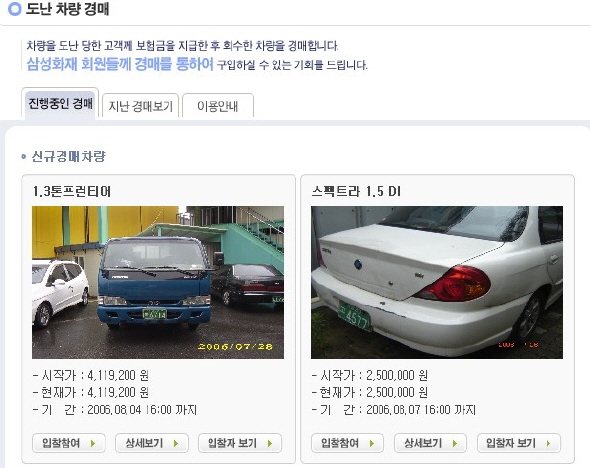The image size is (590, 468).
Task: Click the green arrow on truck's 입찰자 보기 button
Action: point(270,444)
